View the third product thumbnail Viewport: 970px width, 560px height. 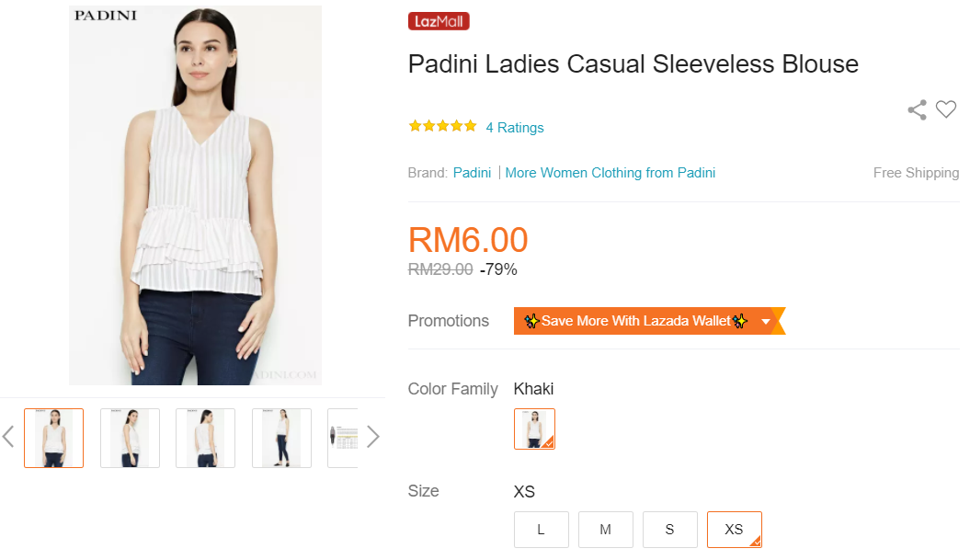(x=205, y=438)
